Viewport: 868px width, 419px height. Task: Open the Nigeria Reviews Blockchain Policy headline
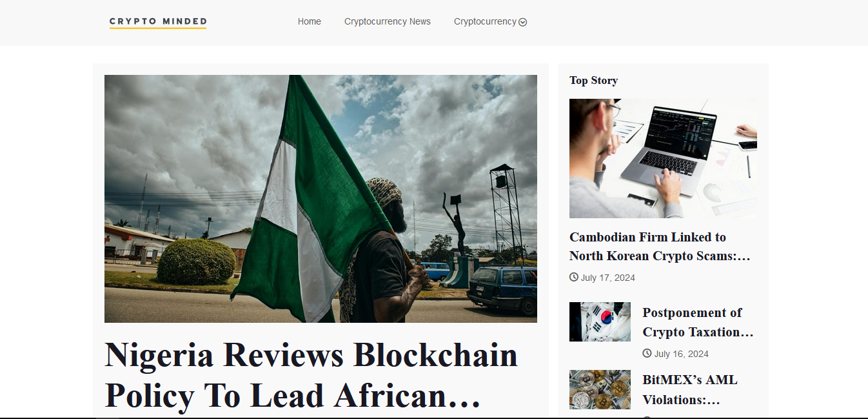click(311, 374)
